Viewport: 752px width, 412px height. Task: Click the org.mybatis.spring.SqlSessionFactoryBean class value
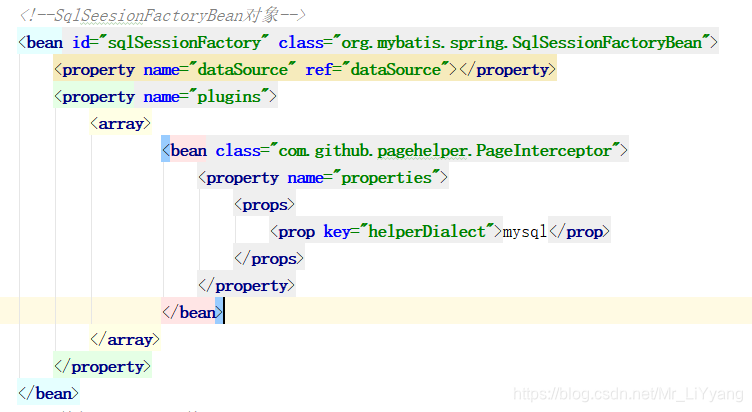click(x=522, y=43)
